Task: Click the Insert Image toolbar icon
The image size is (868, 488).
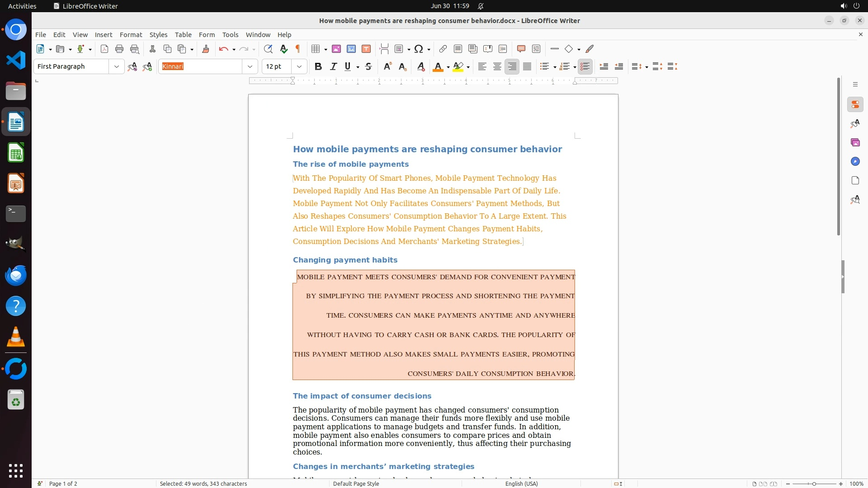Action: [336, 49]
